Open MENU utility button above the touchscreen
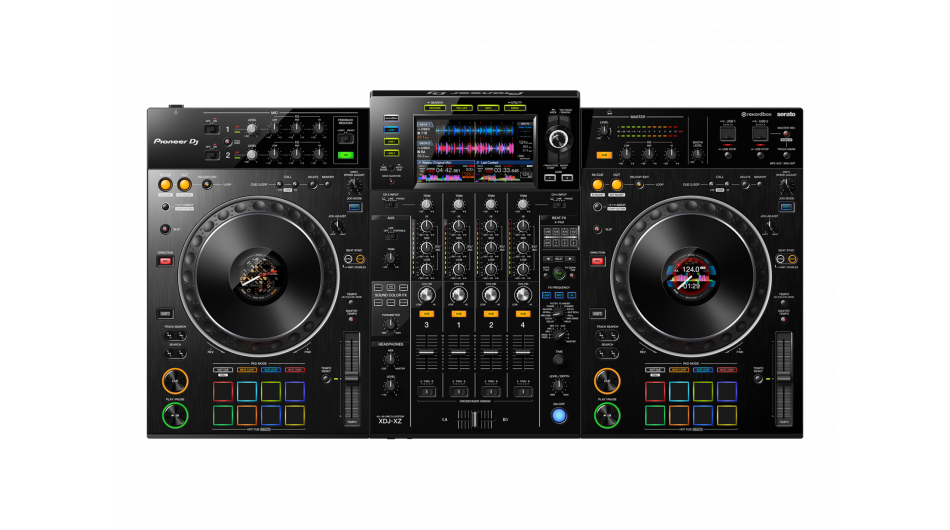 [514, 108]
